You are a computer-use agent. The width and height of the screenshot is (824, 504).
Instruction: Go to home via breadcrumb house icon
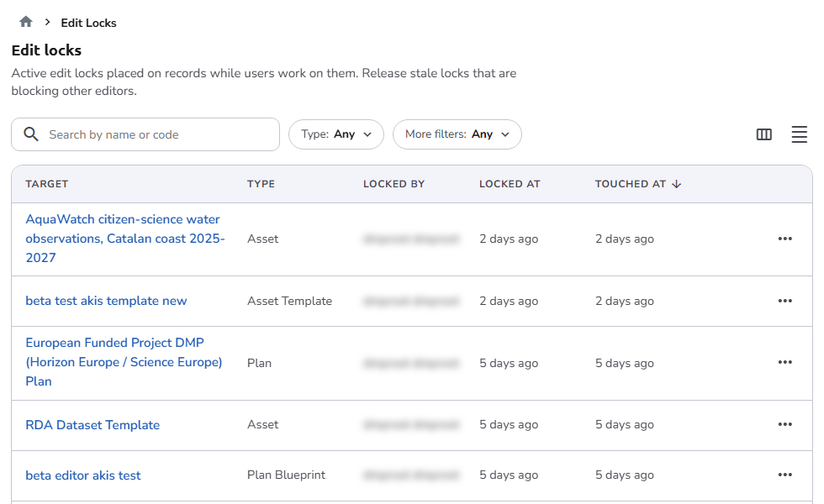[26, 22]
